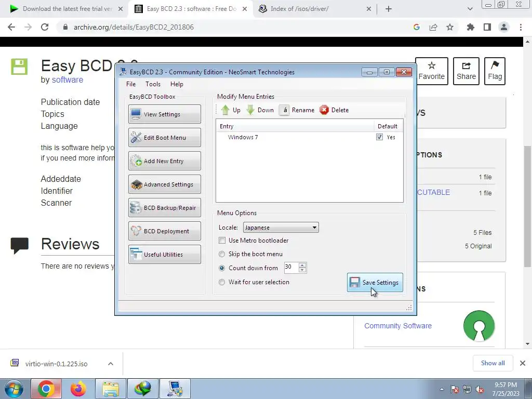
Task: Open View Settings in EasyBCD Toolbox
Action: click(165, 114)
